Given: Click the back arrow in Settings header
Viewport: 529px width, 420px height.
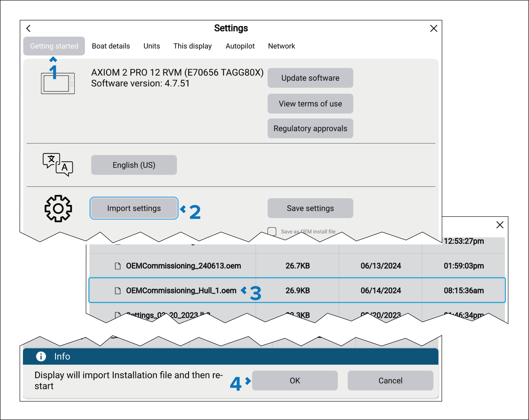Looking at the screenshot, I should pos(28,28).
